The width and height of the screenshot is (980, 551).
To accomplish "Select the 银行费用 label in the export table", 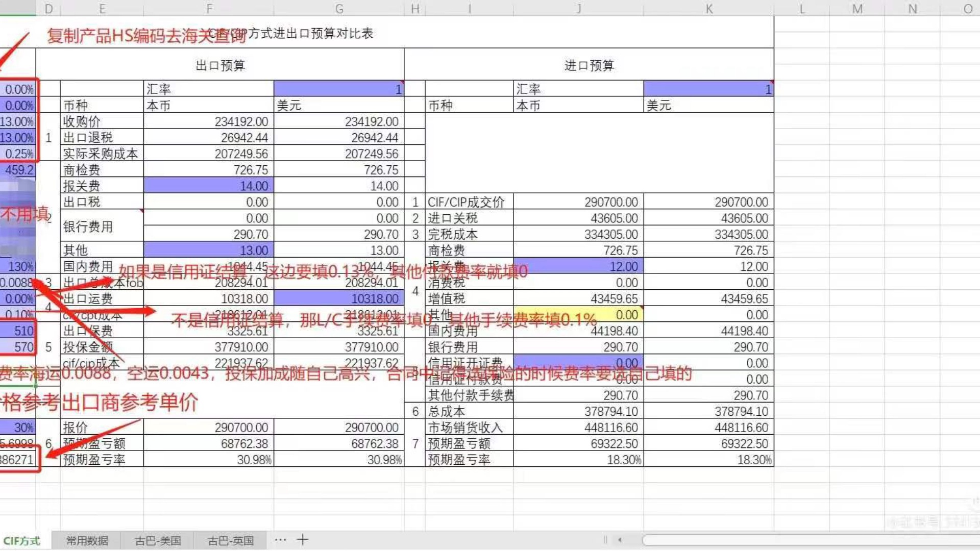I will click(x=102, y=226).
